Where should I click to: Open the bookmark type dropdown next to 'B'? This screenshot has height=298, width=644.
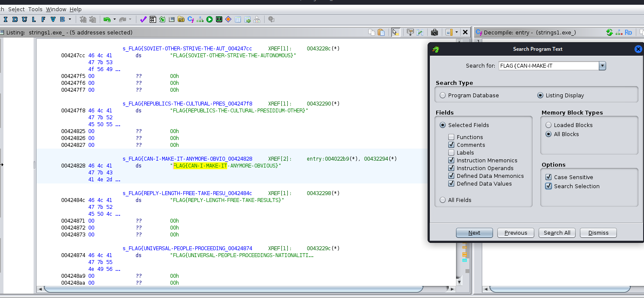70,19
